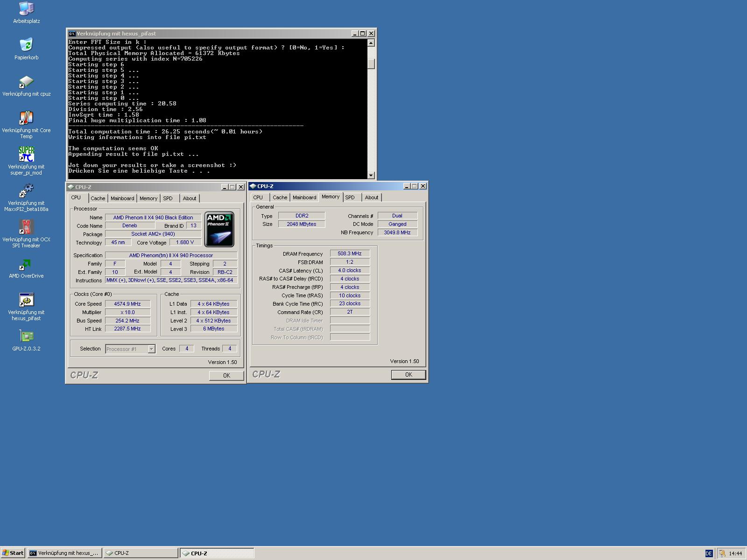Open the Start menu
747x560 pixels.
pyautogui.click(x=13, y=553)
